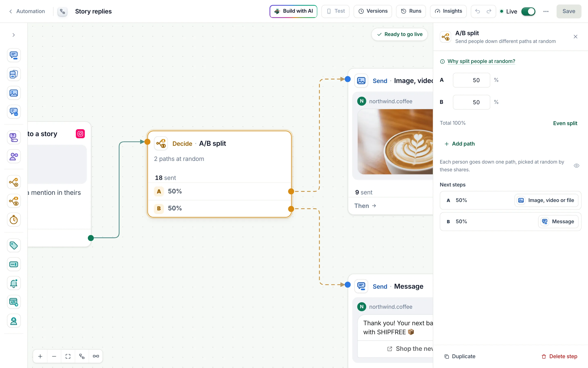The height and width of the screenshot is (368, 588).
Task: Add a notification bell step from the sidebar
Action: click(14, 283)
